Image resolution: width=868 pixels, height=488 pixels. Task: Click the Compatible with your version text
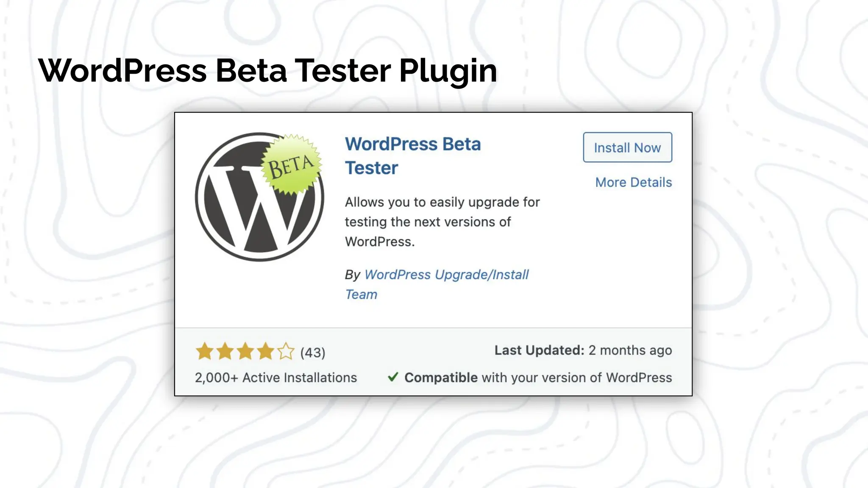pyautogui.click(x=538, y=377)
